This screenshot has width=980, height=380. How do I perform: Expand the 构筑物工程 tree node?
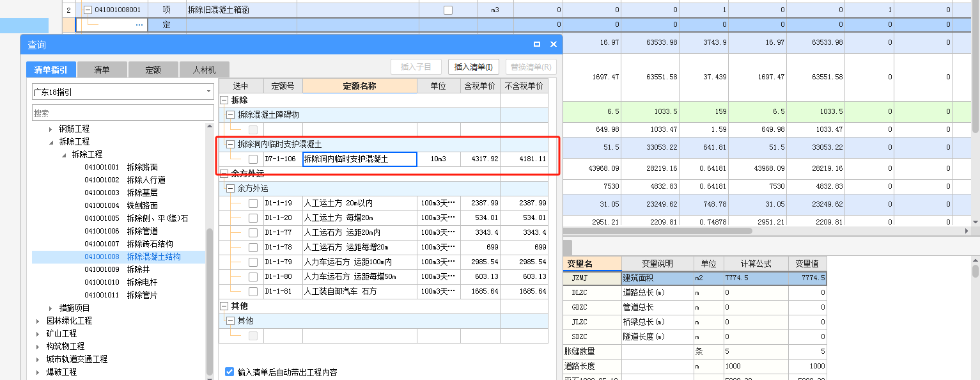(x=38, y=347)
